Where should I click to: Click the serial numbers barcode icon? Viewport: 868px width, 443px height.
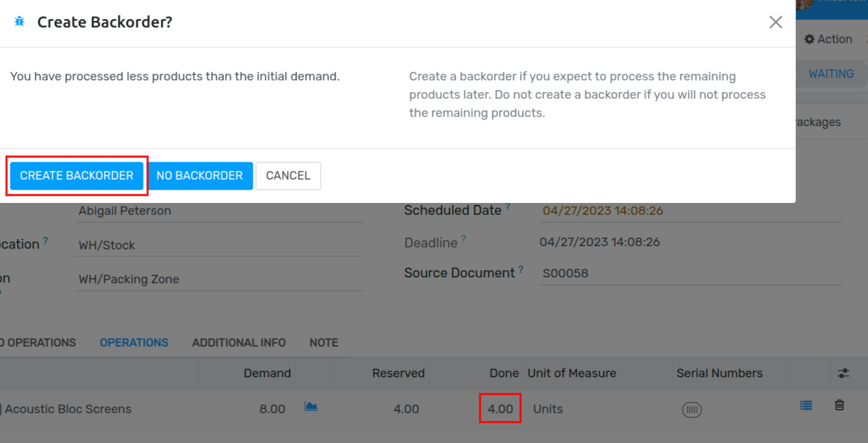coord(692,410)
